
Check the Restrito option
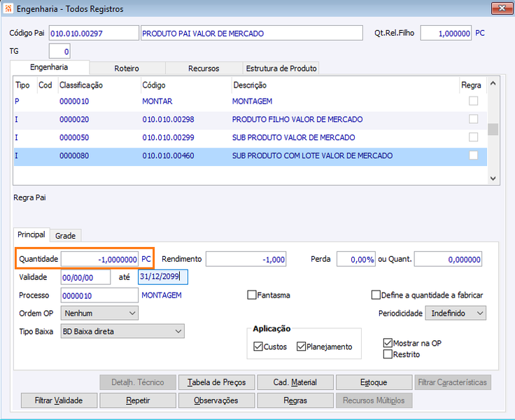388,354
